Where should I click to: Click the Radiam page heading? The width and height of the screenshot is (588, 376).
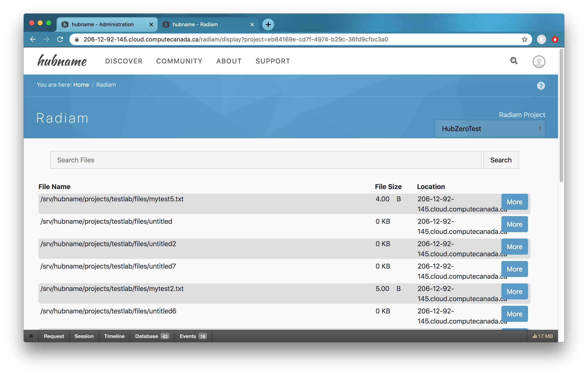pyautogui.click(x=62, y=118)
